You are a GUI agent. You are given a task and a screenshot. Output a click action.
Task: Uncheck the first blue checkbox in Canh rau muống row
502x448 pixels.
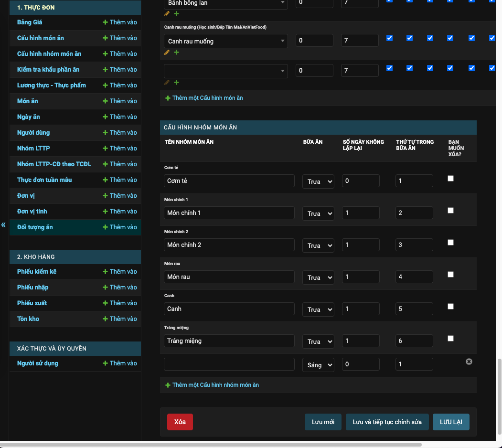[x=389, y=38]
